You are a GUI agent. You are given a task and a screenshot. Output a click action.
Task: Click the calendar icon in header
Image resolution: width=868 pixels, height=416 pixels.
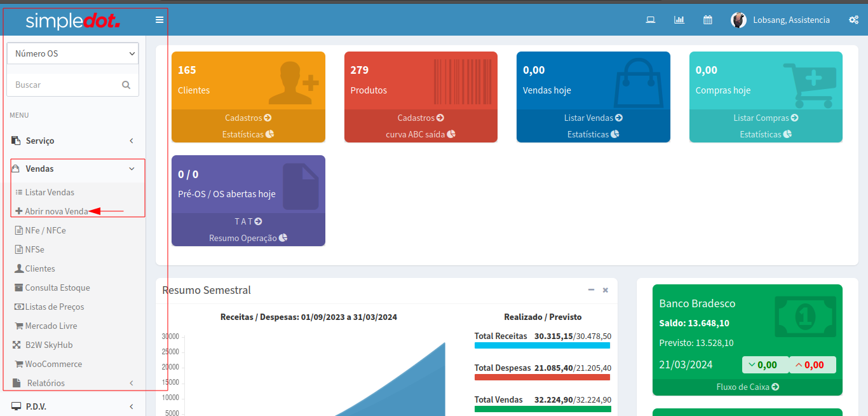point(707,20)
